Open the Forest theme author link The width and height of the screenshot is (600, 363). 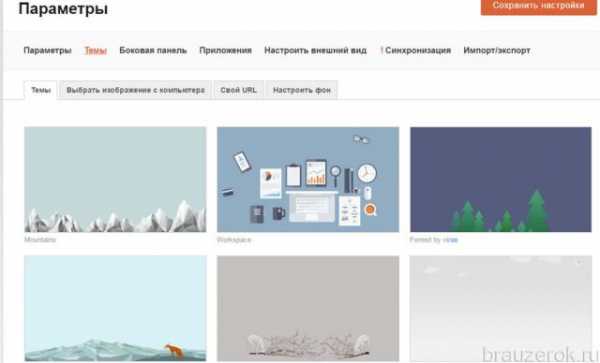point(450,240)
